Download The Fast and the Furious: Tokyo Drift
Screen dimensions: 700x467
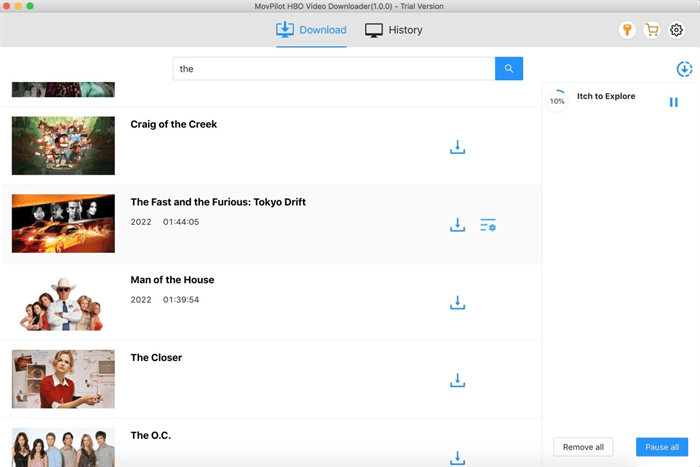[457, 225]
